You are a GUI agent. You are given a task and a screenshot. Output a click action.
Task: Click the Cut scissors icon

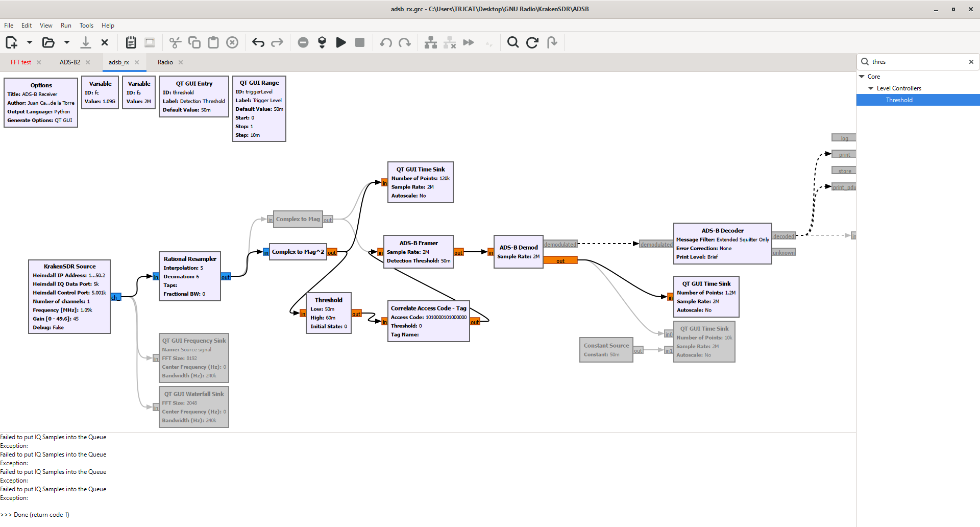(x=175, y=42)
